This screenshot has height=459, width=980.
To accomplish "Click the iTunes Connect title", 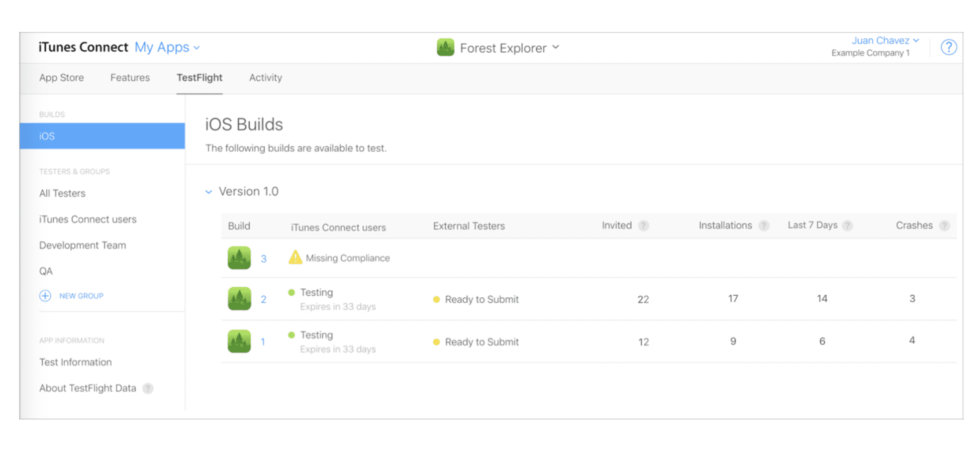I will (x=83, y=47).
